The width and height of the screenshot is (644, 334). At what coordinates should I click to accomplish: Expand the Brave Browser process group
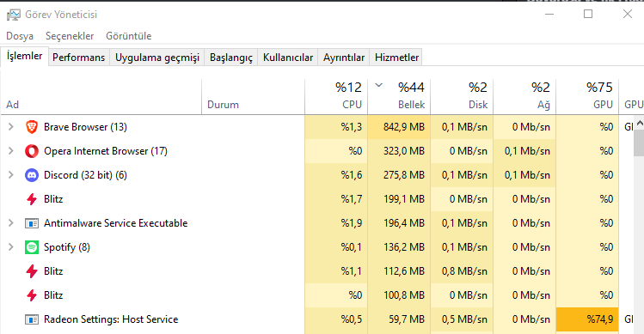[11, 127]
